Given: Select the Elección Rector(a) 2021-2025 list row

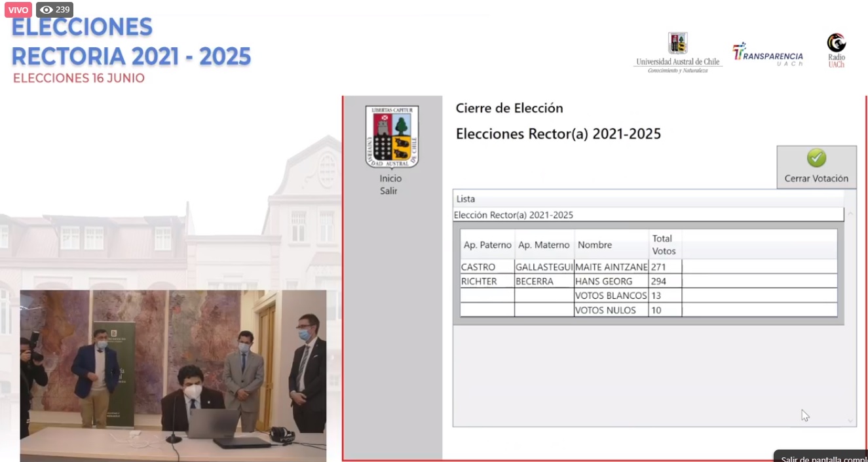Looking at the screenshot, I should [x=649, y=214].
